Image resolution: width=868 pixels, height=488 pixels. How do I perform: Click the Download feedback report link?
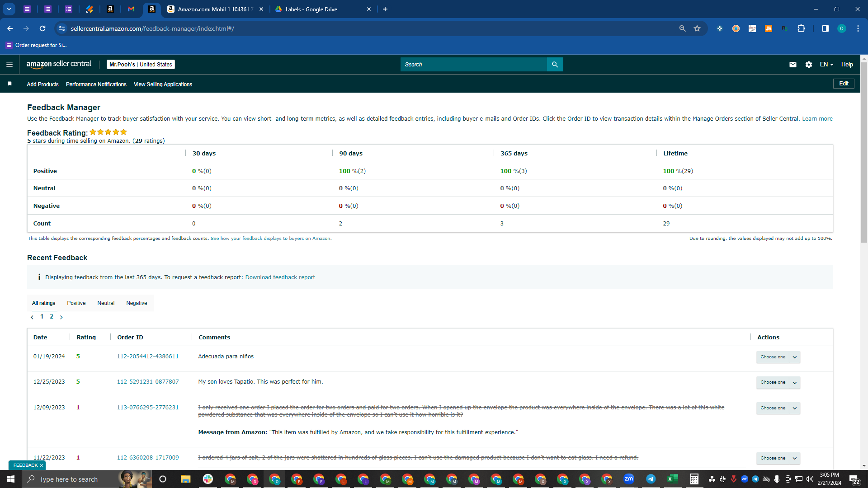tap(280, 277)
